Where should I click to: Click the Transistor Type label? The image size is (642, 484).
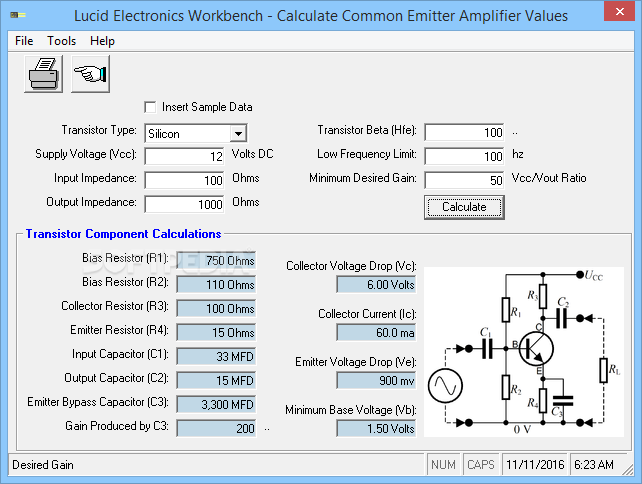click(99, 130)
